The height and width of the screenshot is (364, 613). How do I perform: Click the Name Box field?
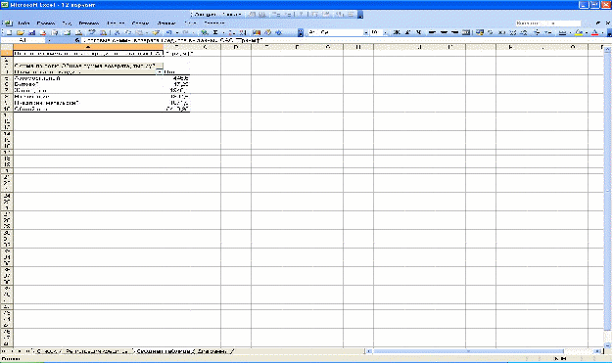click(24, 40)
